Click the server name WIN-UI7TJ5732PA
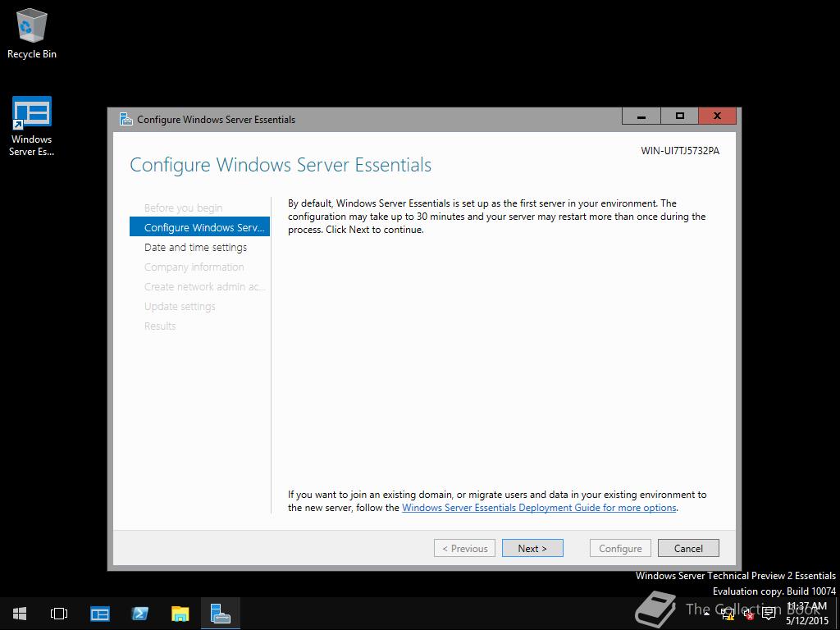840x630 pixels. 680,151
